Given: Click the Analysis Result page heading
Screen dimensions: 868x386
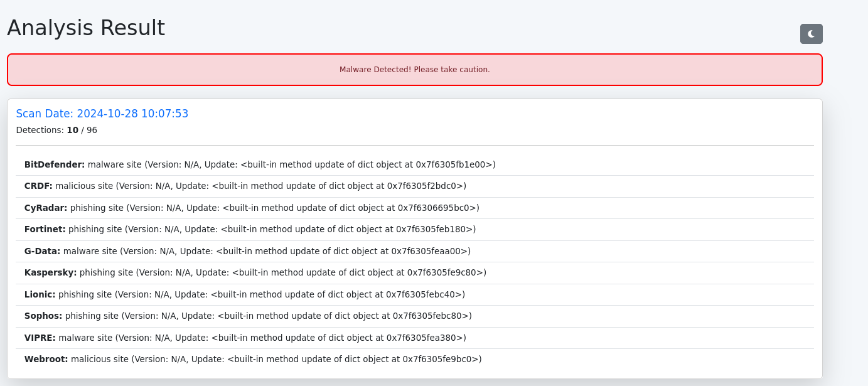Looking at the screenshot, I should [x=86, y=28].
